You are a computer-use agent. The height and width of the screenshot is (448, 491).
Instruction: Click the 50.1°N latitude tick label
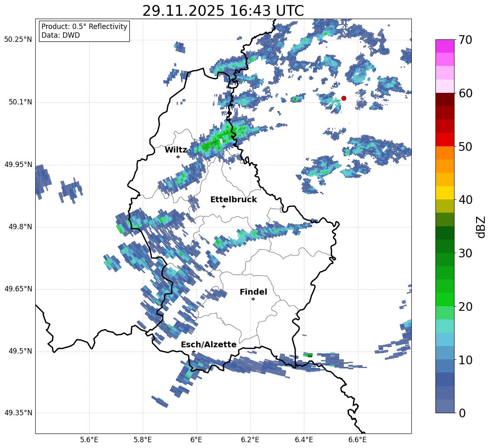coord(21,102)
